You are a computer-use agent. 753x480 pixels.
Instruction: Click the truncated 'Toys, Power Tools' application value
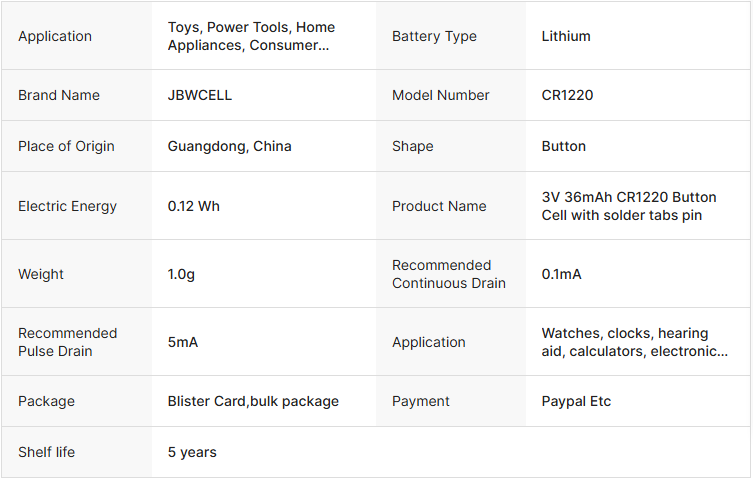251,36
